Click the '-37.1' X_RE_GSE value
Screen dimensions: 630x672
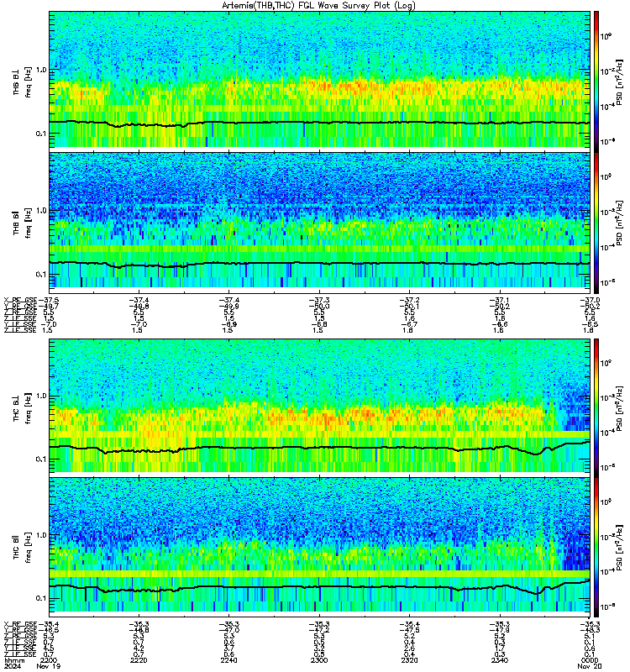click(x=499, y=300)
